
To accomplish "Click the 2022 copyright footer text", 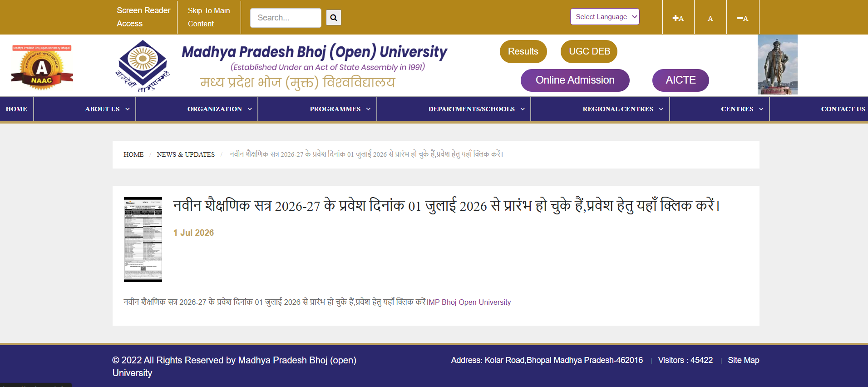I will (x=234, y=367).
